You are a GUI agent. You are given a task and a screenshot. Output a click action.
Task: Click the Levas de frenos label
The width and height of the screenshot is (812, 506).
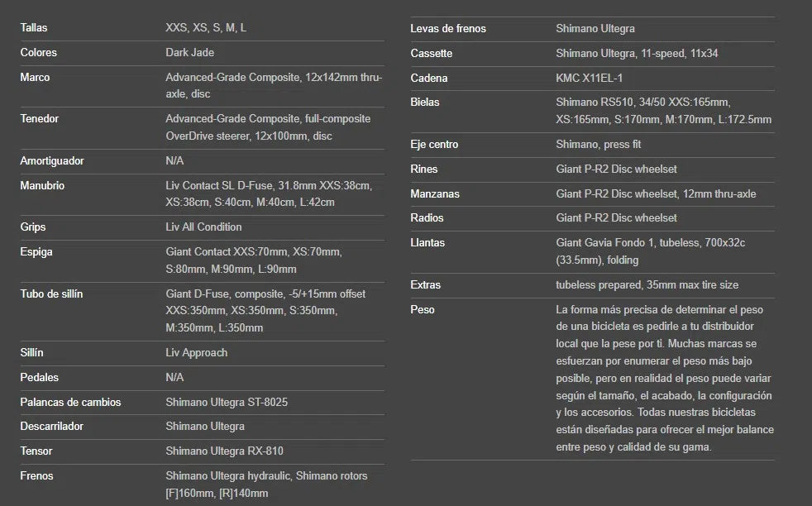pos(448,29)
